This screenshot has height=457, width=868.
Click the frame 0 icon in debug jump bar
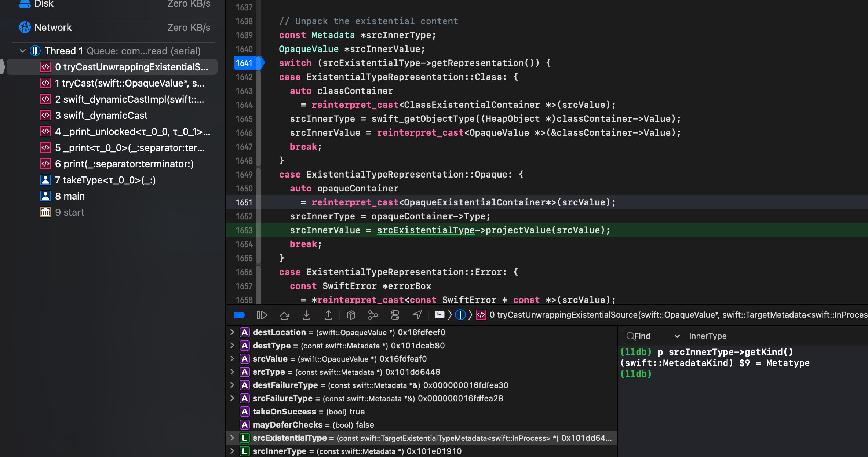(481, 315)
